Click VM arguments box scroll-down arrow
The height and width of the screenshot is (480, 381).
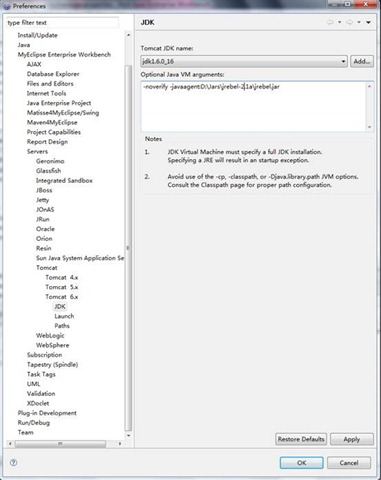(x=369, y=127)
